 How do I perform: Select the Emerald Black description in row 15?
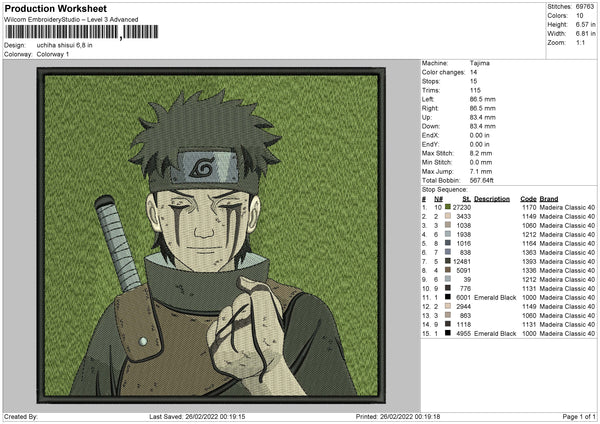point(495,333)
